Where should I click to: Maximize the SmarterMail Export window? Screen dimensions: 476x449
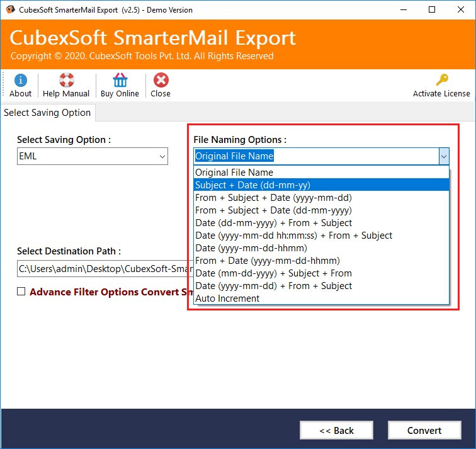click(432, 9)
